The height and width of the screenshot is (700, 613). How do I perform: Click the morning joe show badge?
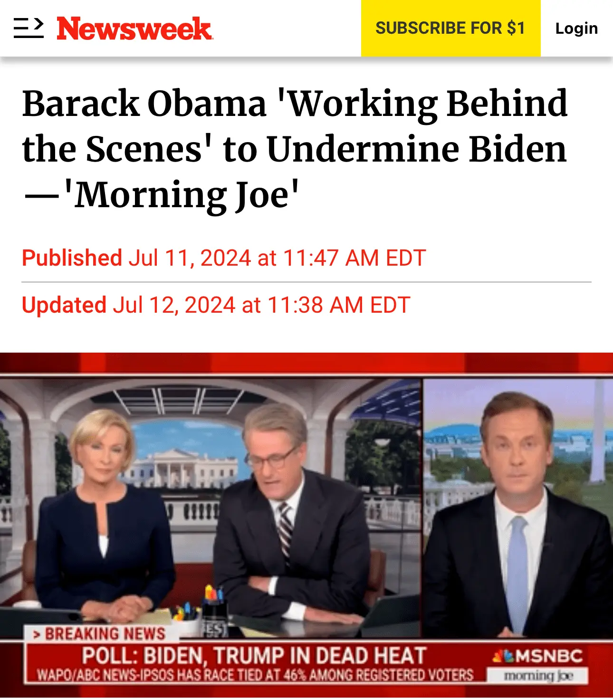(538, 675)
